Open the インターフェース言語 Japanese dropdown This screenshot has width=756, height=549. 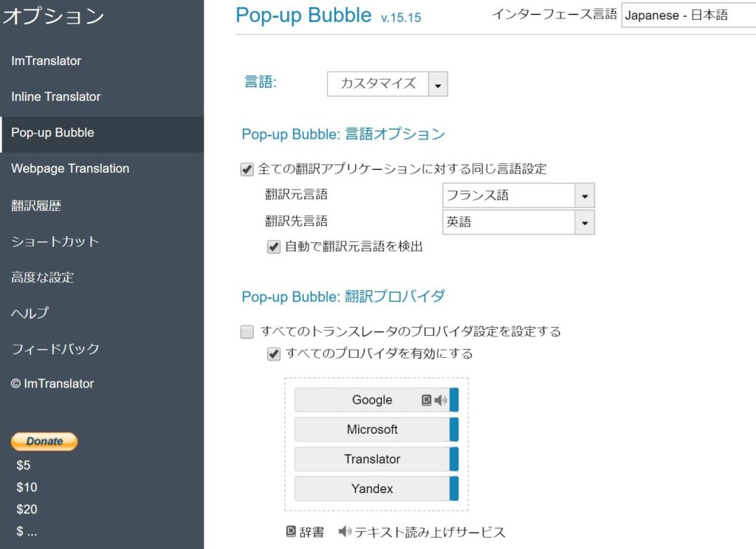click(688, 15)
